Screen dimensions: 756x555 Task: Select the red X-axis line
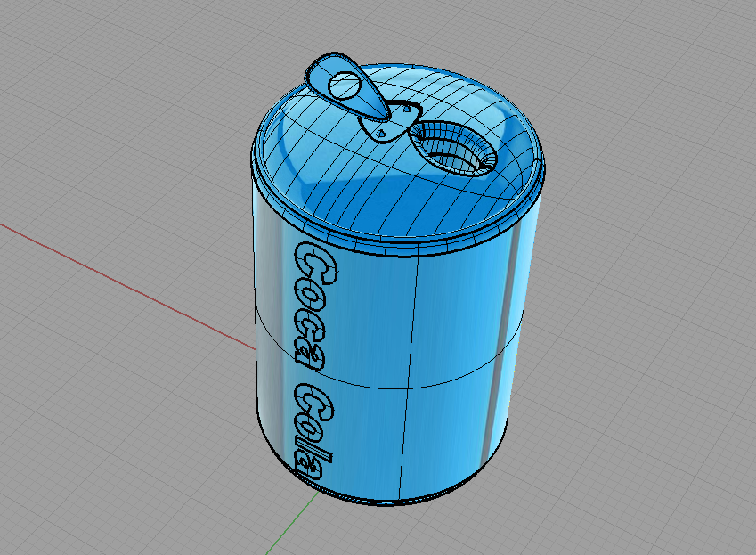[127, 287]
